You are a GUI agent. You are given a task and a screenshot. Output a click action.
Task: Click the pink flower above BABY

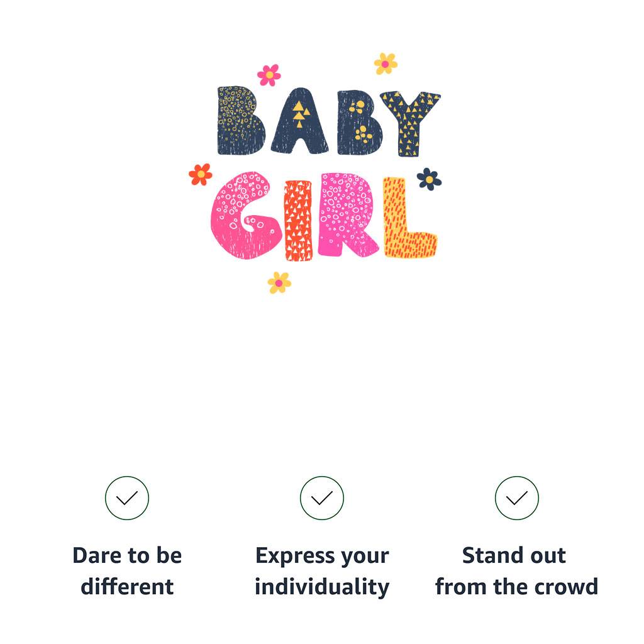coord(269,75)
